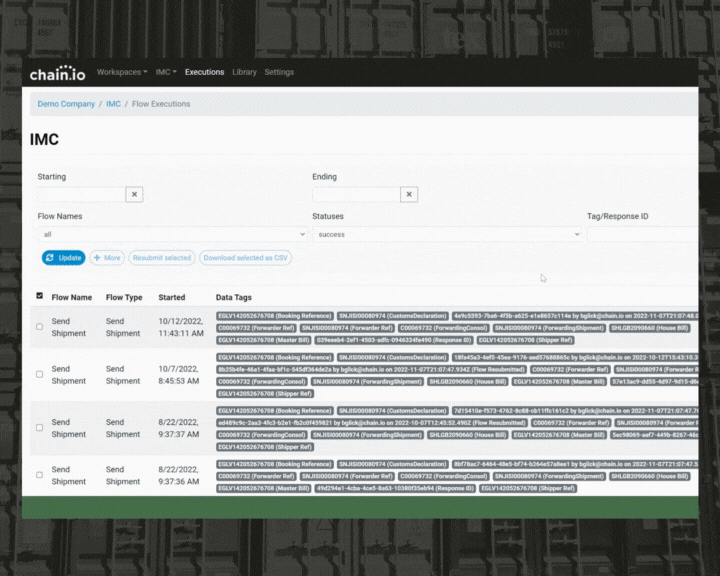Click the Shipper Ref tag in 10/7/2022 row
Screen dimensions: 720x576
click(265, 394)
